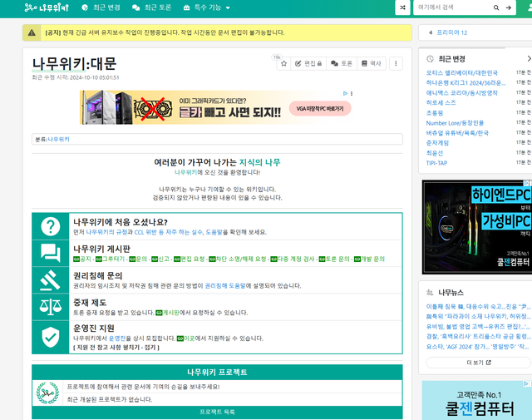The width and height of the screenshot is (532, 420).
Task: Open the 도움말 help link
Action: pyautogui.click(x=214, y=232)
